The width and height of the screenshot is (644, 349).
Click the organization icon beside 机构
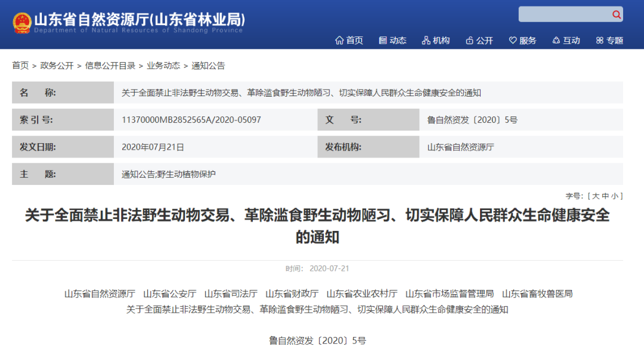point(426,41)
